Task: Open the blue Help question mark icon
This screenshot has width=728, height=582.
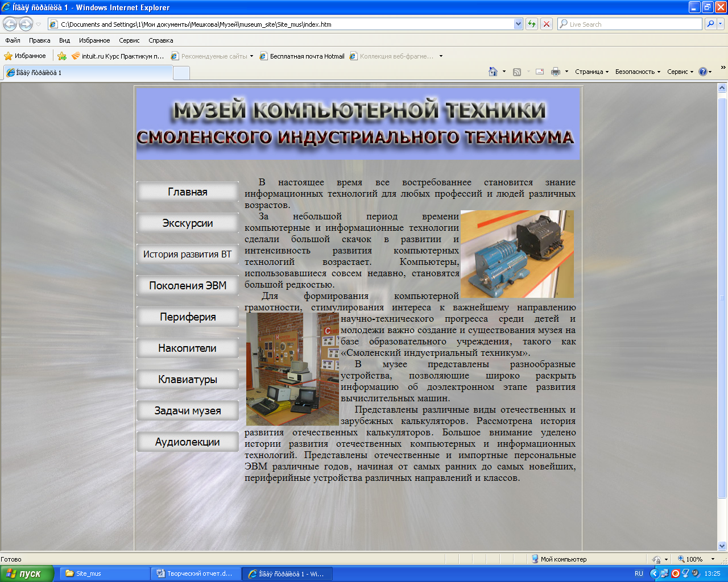Action: coord(703,72)
